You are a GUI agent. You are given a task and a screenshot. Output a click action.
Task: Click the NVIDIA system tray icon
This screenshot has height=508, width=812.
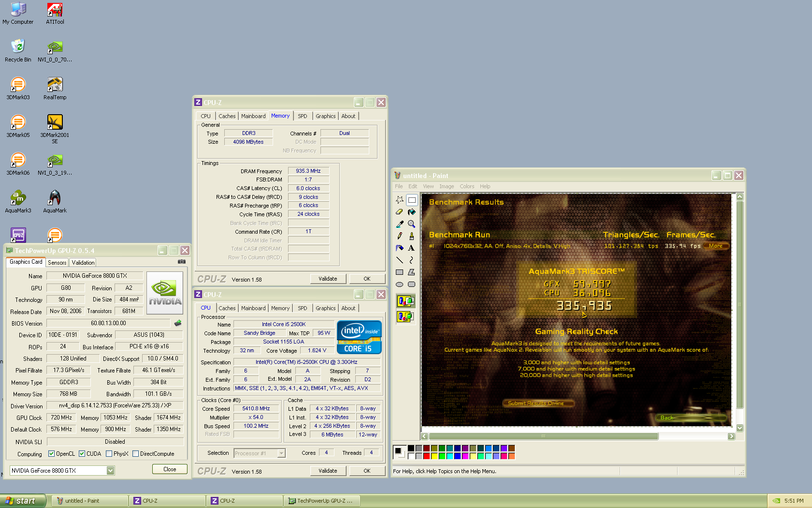(x=776, y=501)
